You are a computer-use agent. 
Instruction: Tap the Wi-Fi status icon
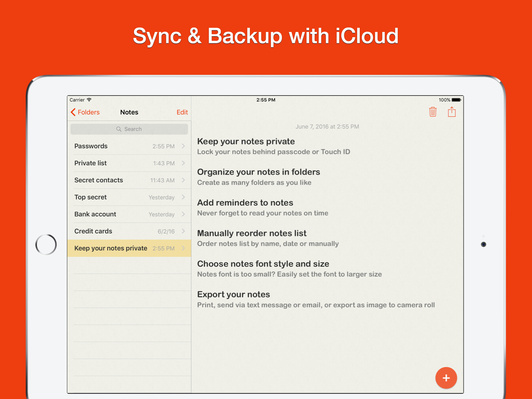tap(89, 100)
